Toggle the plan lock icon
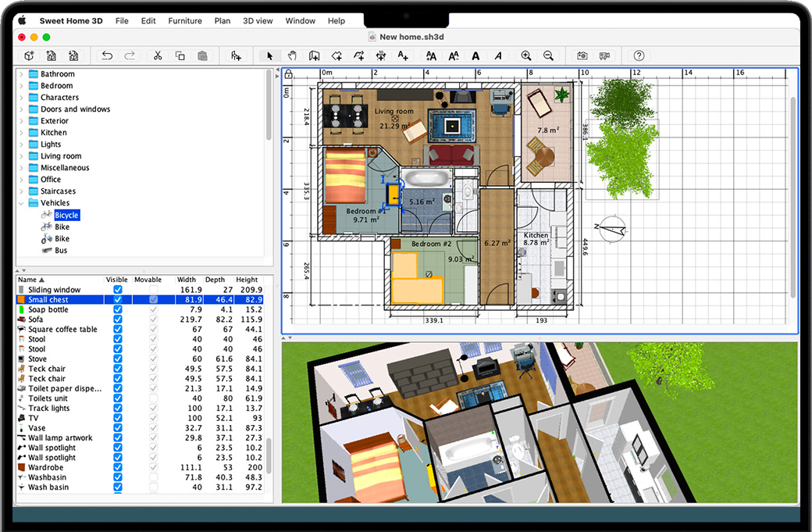This screenshot has height=532, width=812. [288, 74]
